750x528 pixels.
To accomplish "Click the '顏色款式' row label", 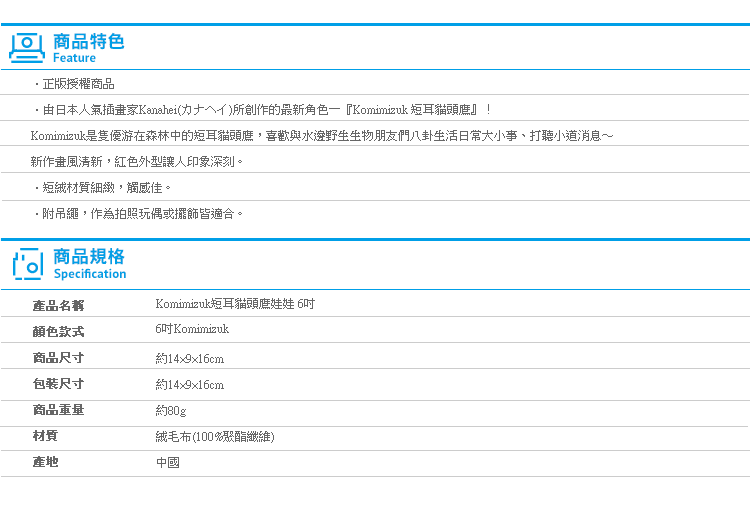I will 58,331.
